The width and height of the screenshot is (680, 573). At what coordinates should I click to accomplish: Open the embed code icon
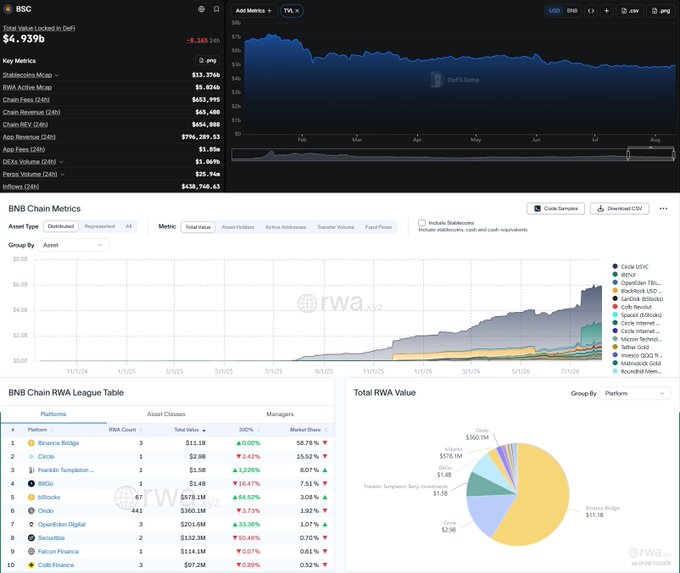pos(591,11)
